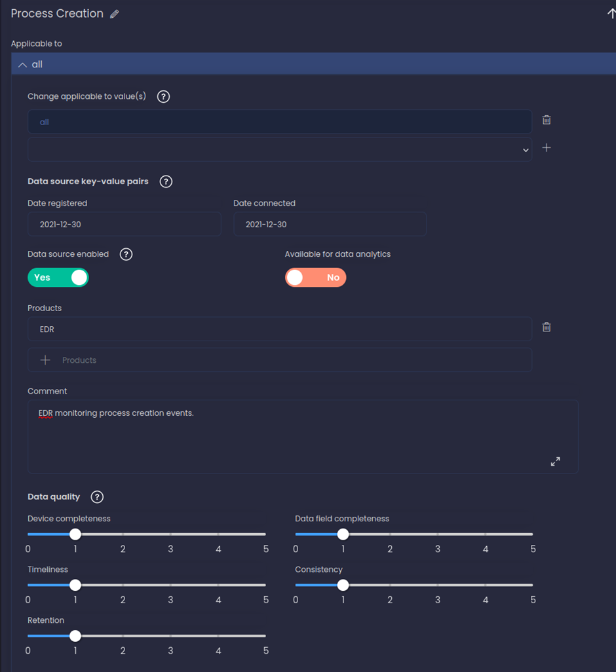Click the upward arrow at top right

tap(611, 13)
